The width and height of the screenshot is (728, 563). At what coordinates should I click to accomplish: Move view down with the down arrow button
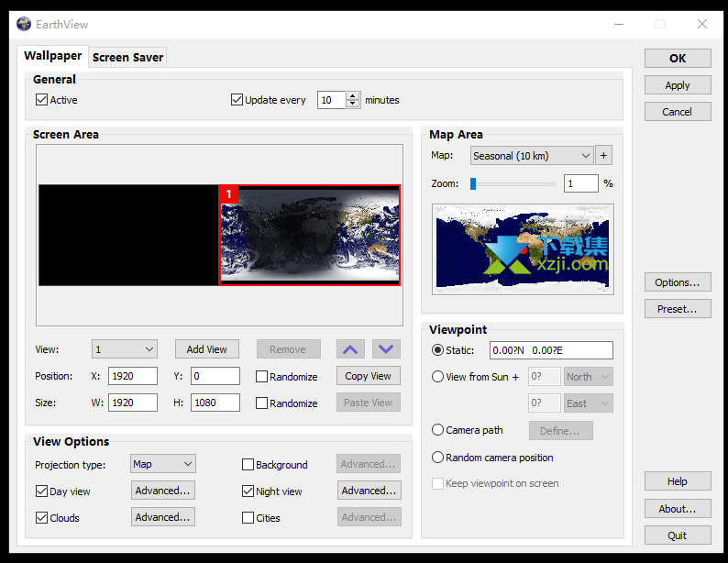pos(386,349)
